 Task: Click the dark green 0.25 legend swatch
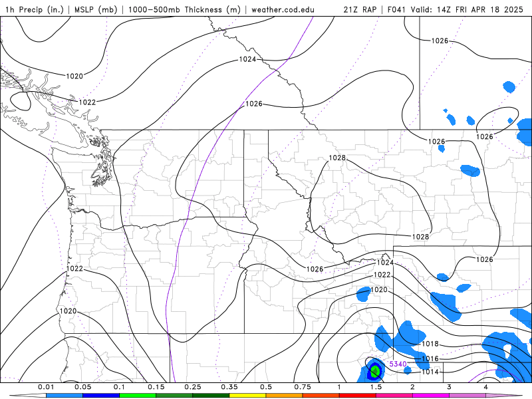(211, 396)
